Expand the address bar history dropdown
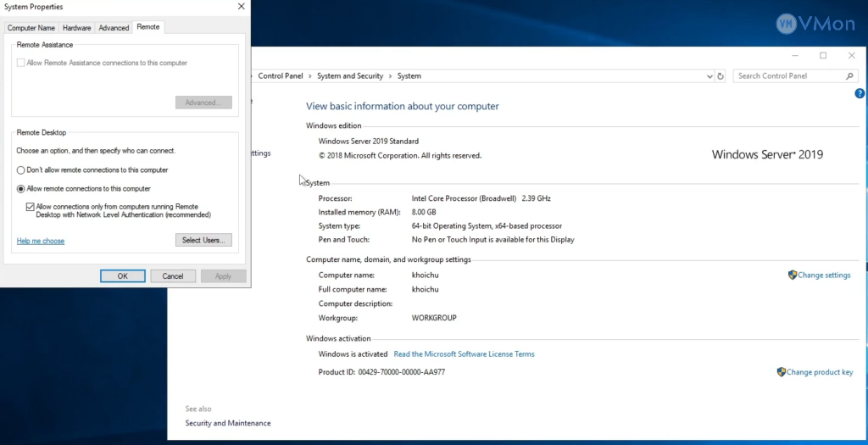This screenshot has height=445, width=868. coord(709,76)
